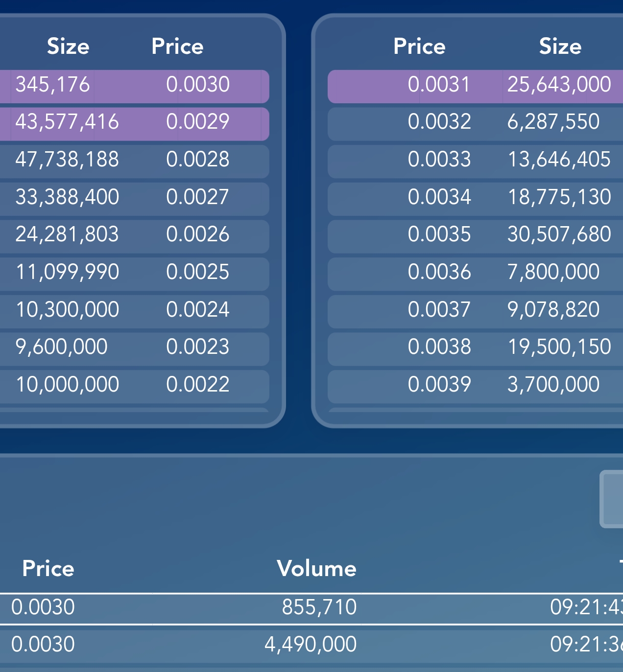
Task: Choose the bid row priced 0.0027
Action: [x=135, y=199]
